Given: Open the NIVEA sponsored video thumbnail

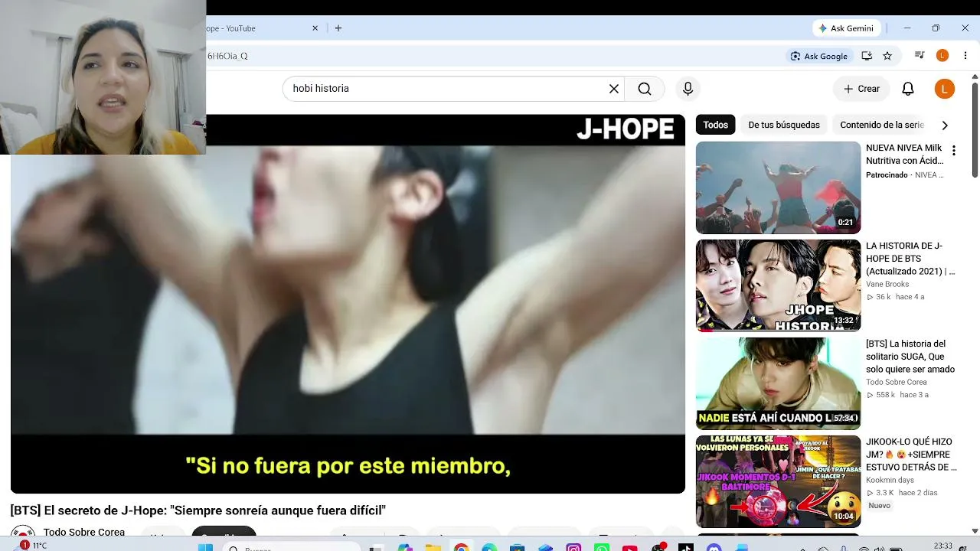Looking at the screenshot, I should (778, 187).
